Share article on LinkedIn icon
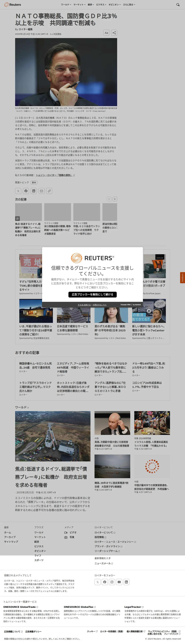This screenshot has width=185, height=644. pos(34,191)
